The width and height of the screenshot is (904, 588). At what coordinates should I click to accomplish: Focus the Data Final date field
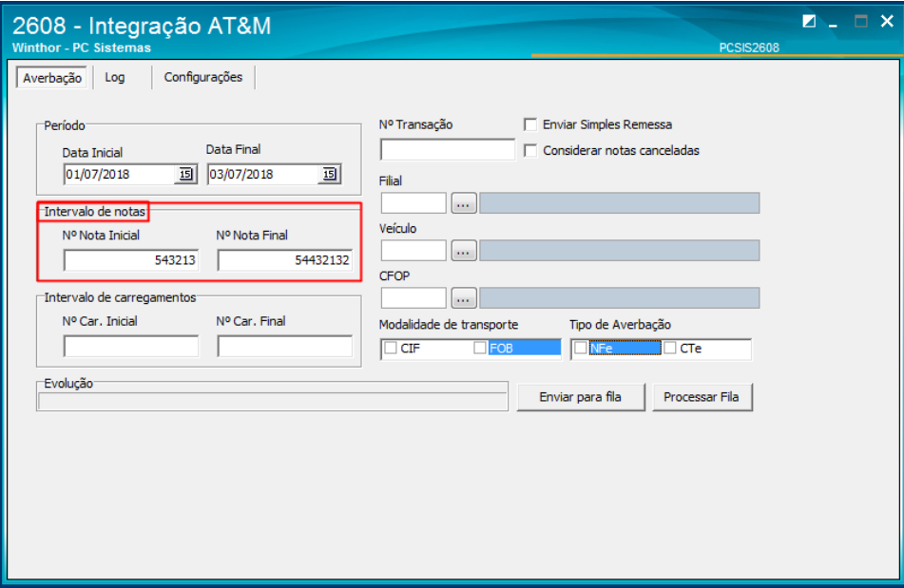pyautogui.click(x=263, y=174)
